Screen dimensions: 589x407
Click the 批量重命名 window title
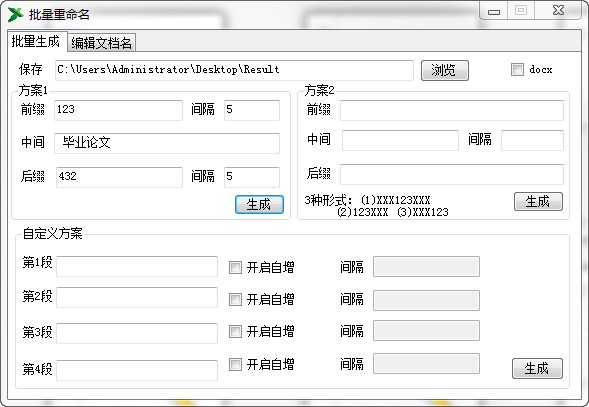point(59,14)
